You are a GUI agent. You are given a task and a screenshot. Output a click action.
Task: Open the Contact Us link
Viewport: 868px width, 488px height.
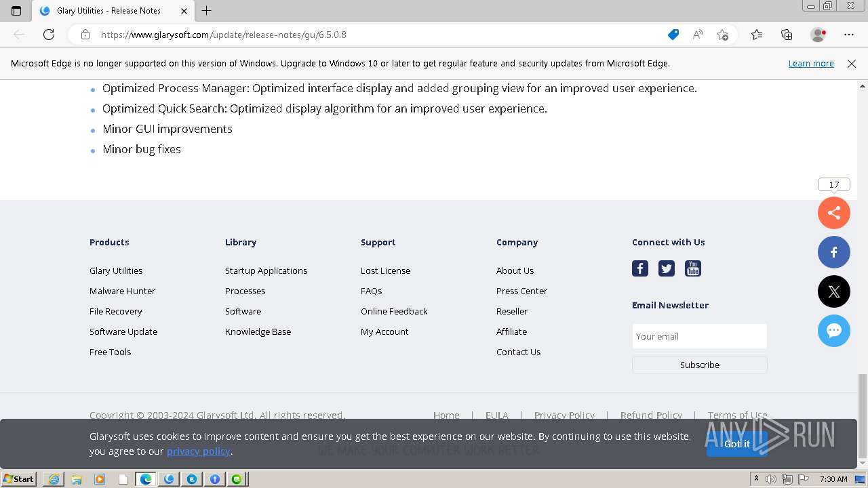tap(518, 352)
